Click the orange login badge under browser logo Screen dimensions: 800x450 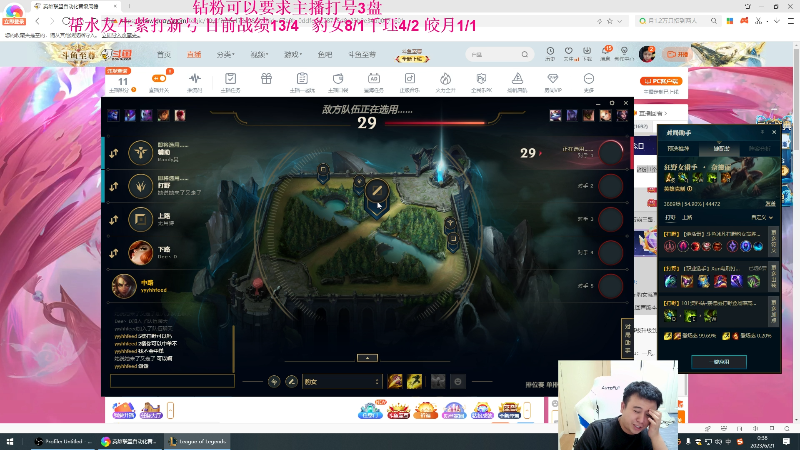14,22
